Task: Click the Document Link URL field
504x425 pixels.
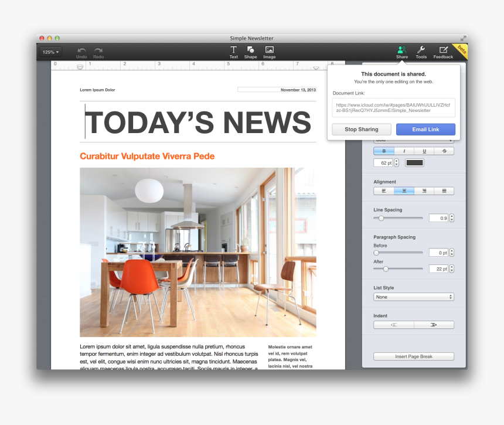Action: point(393,107)
